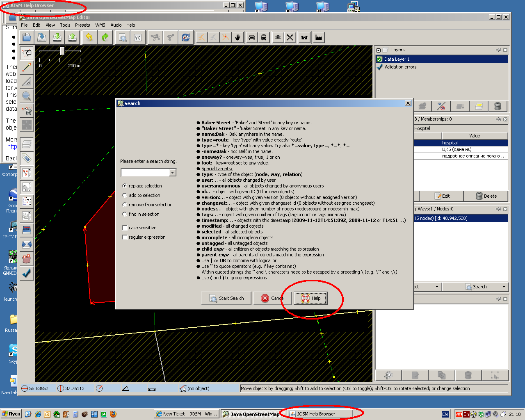Click the Undo arrow in toolbar

click(x=89, y=37)
